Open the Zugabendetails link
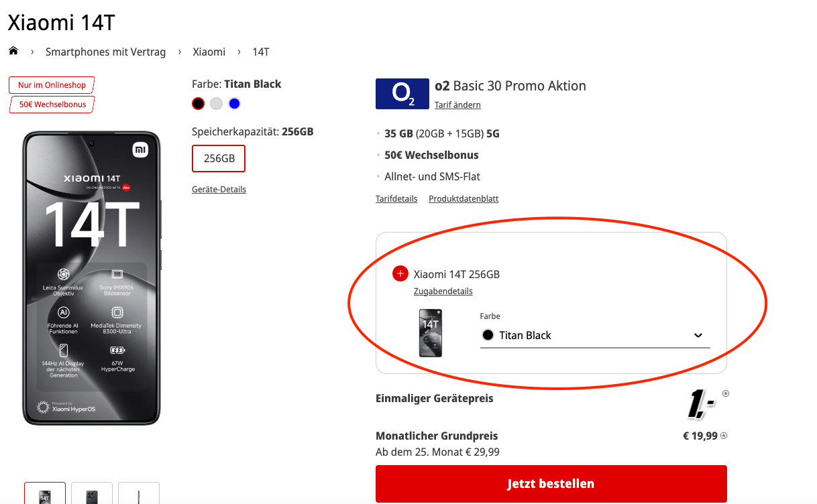 [x=443, y=292]
